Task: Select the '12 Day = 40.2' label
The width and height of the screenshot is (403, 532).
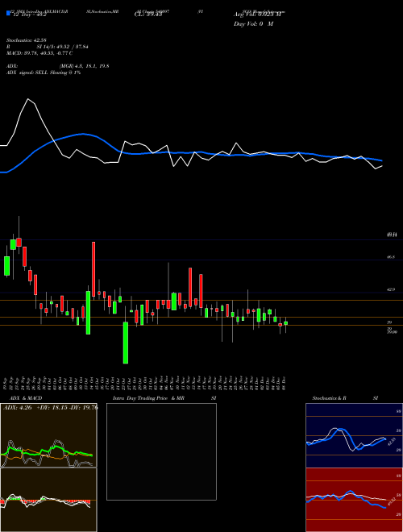Action: point(30,15)
